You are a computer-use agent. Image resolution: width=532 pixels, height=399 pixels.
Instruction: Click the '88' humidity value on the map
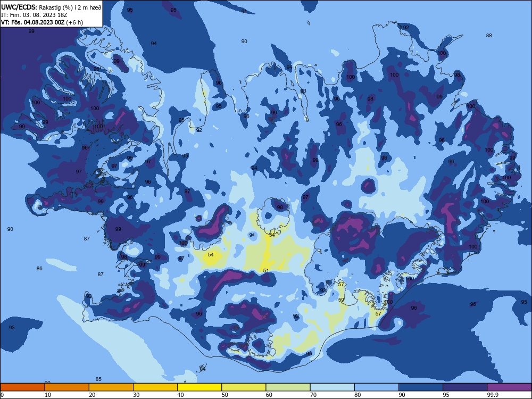coord(489,35)
